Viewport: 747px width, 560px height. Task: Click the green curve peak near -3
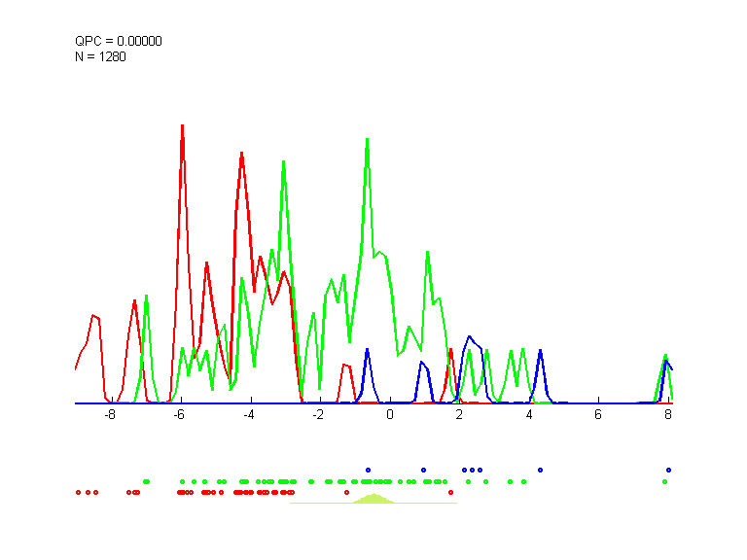[x=283, y=161]
